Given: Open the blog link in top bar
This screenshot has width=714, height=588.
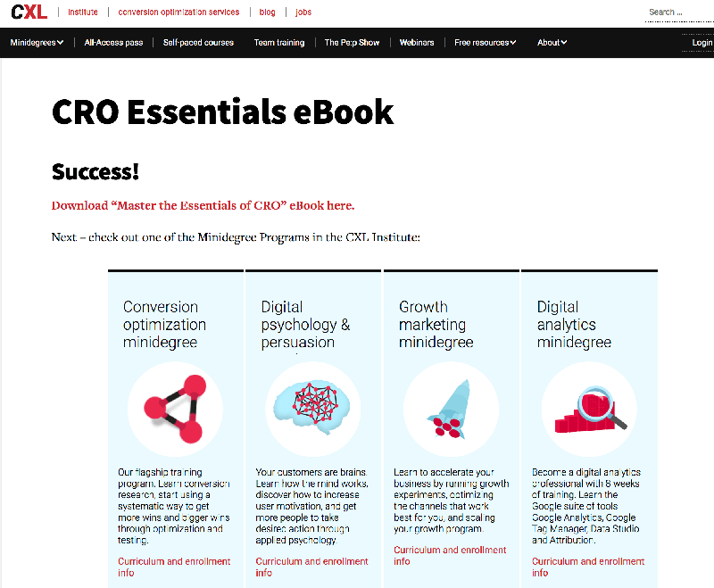Looking at the screenshot, I should 267,12.
